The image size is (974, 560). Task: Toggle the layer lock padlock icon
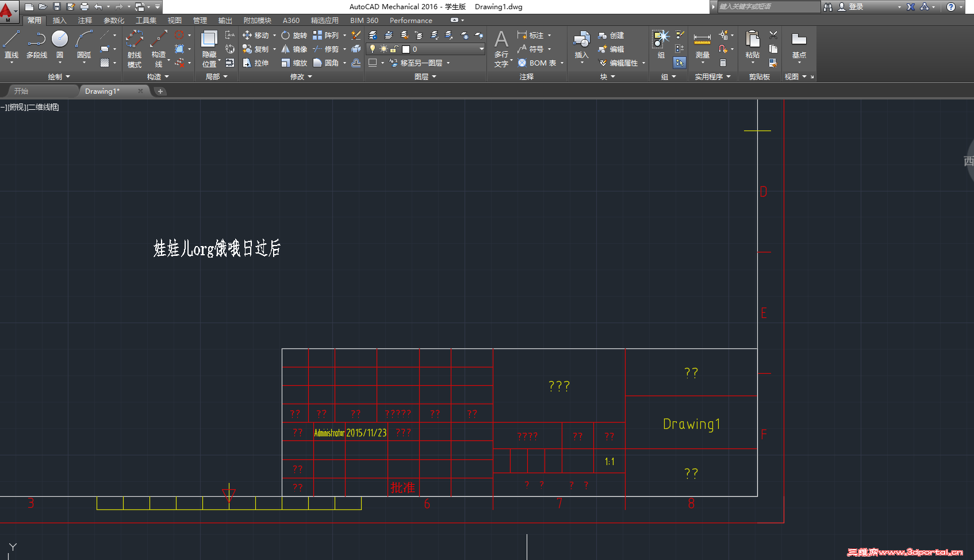(394, 49)
